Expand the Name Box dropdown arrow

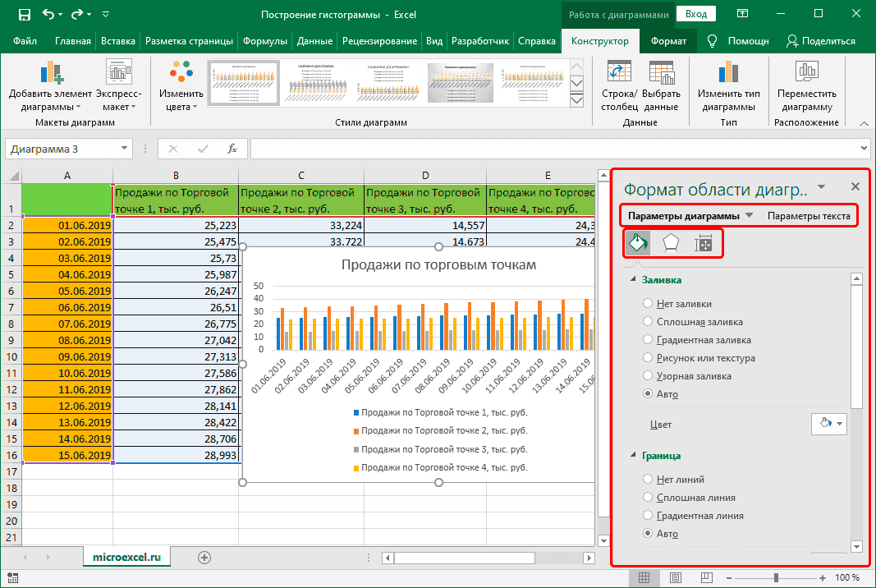coord(125,149)
